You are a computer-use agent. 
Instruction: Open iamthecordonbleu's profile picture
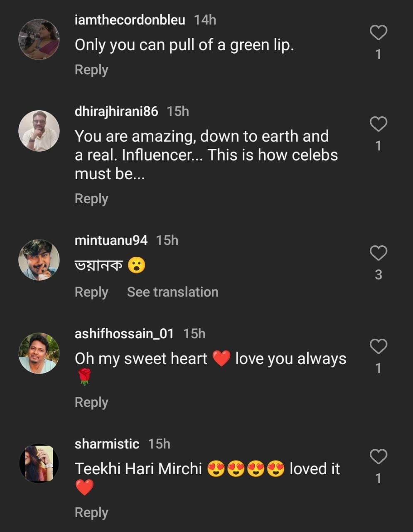[x=39, y=39]
